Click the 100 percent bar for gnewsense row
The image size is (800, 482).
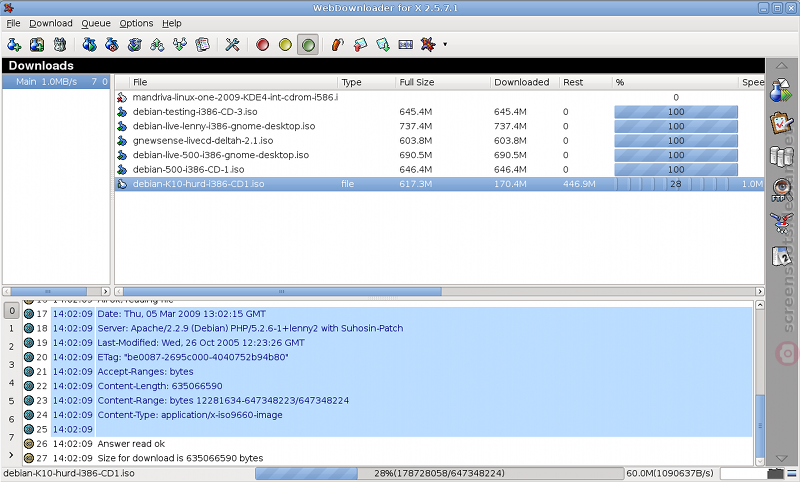(676, 141)
